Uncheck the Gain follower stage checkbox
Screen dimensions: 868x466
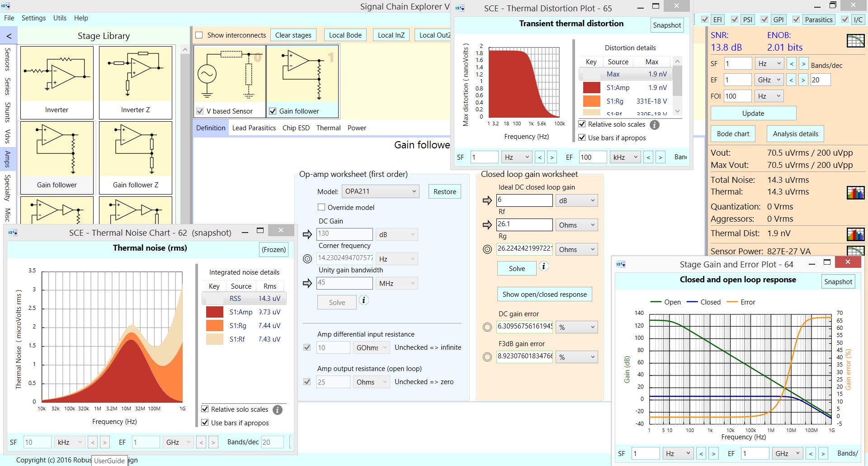pyautogui.click(x=273, y=111)
